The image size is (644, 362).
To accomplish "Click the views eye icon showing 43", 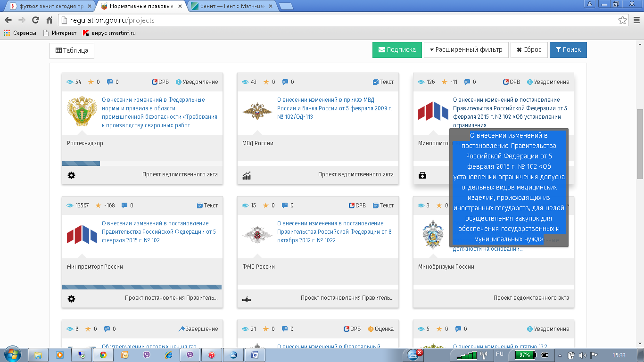I will pyautogui.click(x=245, y=82).
